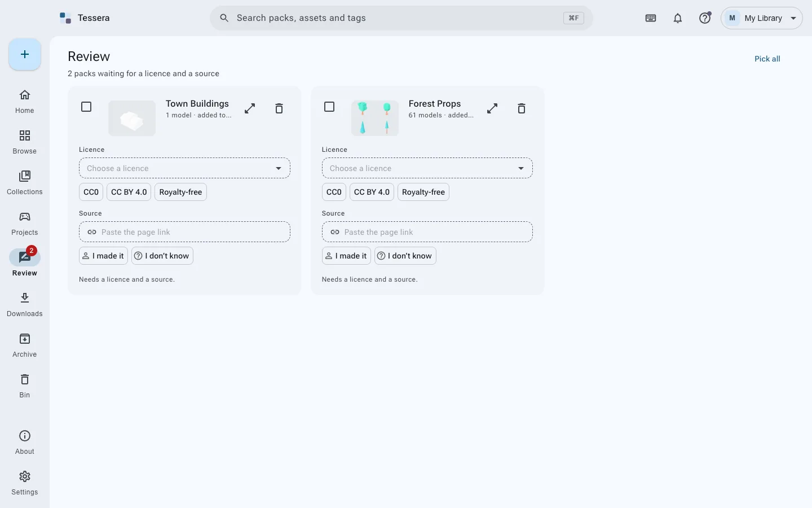The image size is (812, 508).
Task: Click Pick all link
Action: click(767, 59)
